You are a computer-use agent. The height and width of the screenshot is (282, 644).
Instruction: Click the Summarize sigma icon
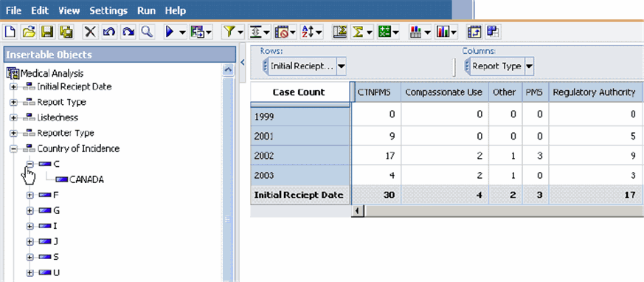point(359,32)
